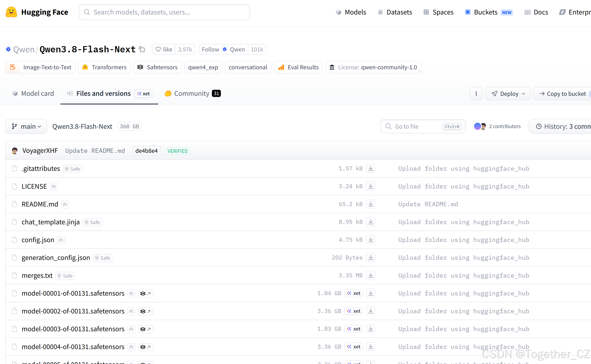Download model-00003-of-00131.safetensors

tap(371, 329)
